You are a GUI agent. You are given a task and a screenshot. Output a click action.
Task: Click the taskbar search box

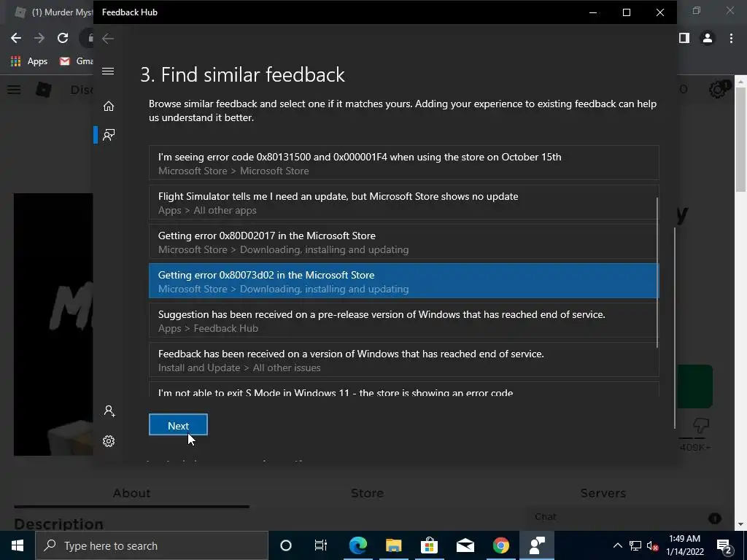click(152, 545)
